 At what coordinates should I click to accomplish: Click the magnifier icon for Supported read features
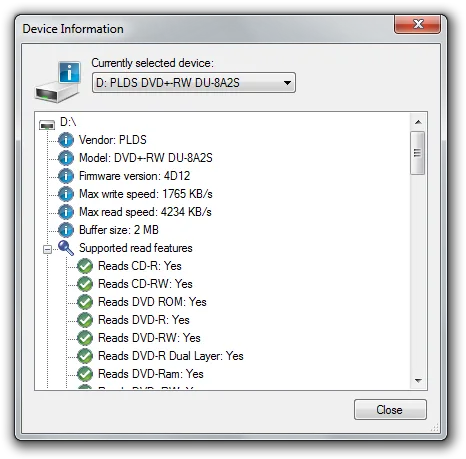(66, 248)
